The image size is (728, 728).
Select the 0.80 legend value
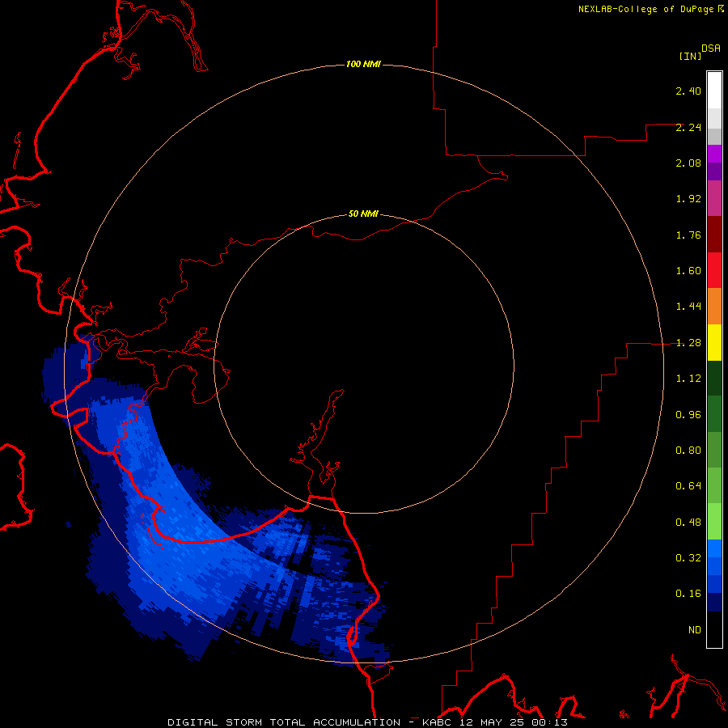(688, 451)
